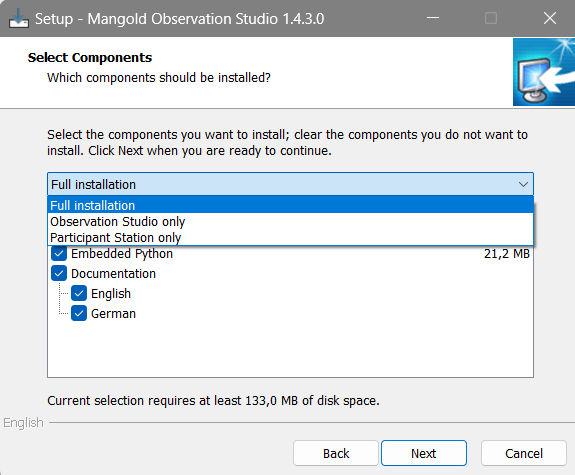Return to previous page with Back
The image size is (575, 475).
(336, 453)
